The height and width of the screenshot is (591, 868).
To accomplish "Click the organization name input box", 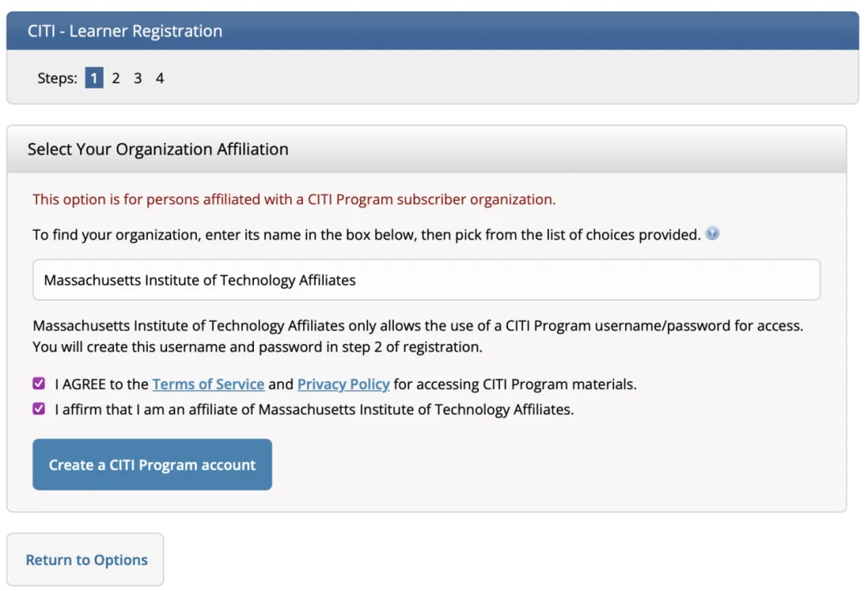I will [x=426, y=280].
